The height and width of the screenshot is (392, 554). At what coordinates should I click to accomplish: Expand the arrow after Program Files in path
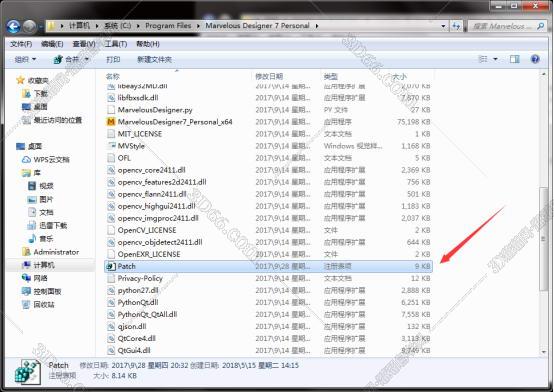coord(198,26)
